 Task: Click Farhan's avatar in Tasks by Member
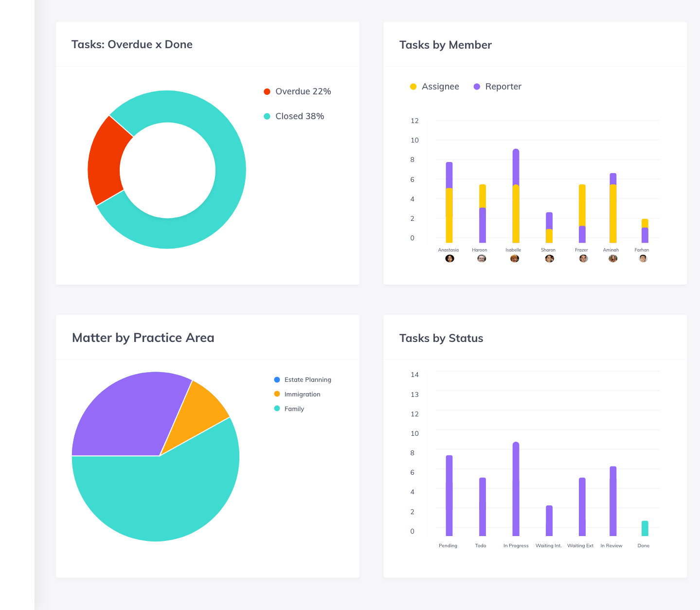pos(642,258)
